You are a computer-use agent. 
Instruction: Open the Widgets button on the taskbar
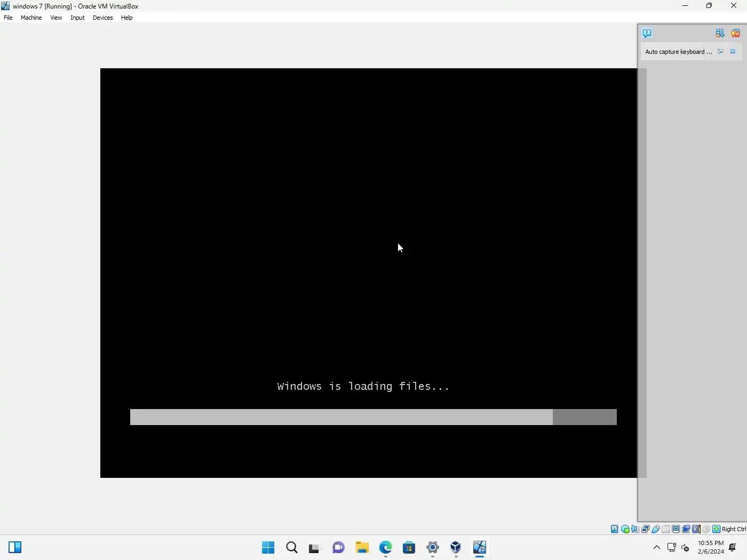15,547
